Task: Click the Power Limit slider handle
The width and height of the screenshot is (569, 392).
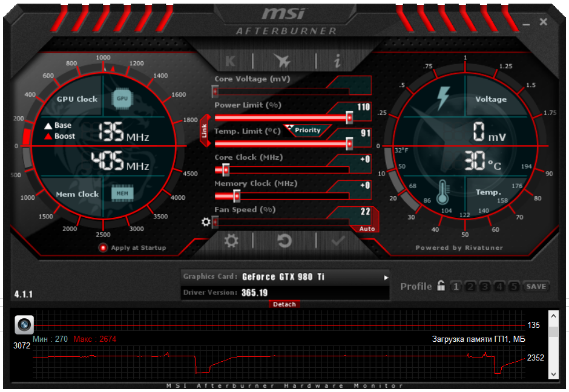Action: [349, 118]
